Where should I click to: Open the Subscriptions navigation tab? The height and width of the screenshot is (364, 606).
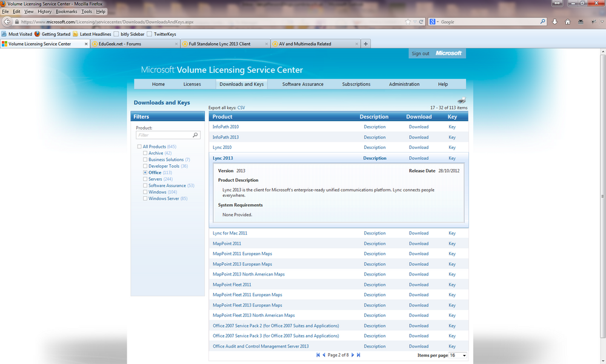click(x=356, y=84)
